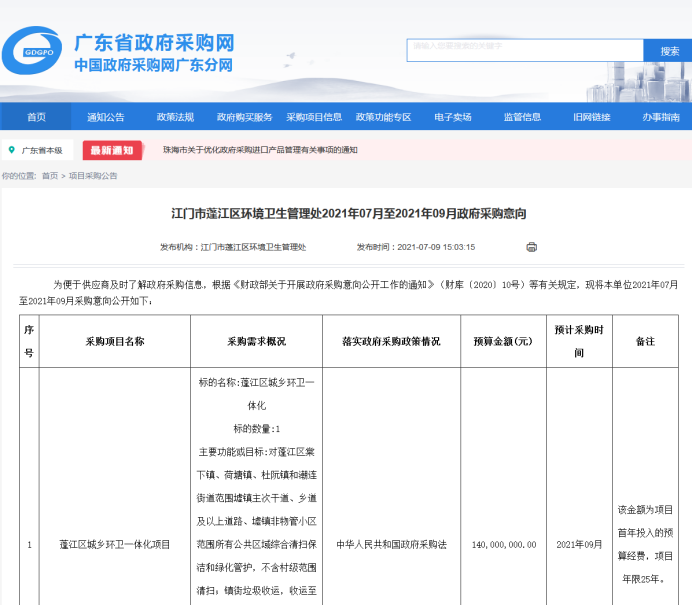Click the 预计采购时间 column header

(x=579, y=341)
